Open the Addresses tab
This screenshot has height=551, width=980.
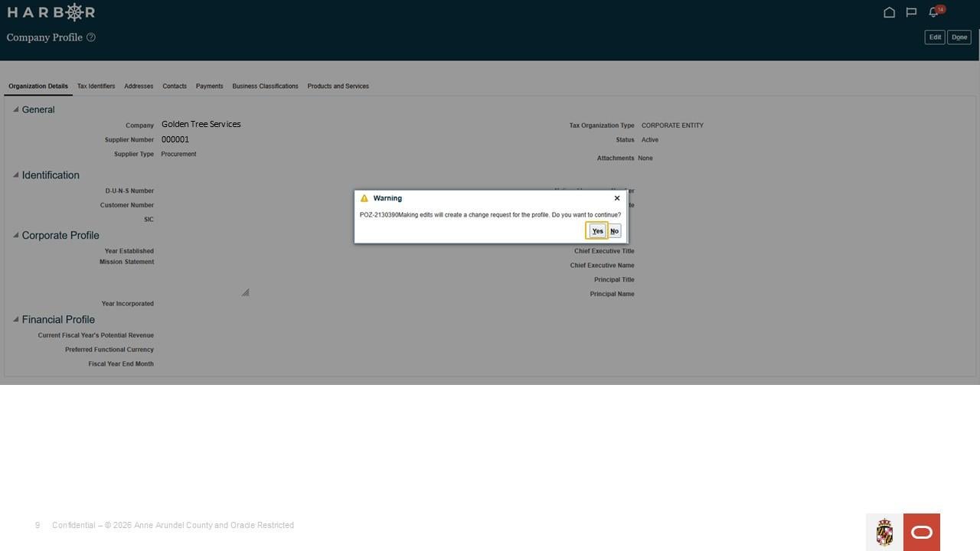click(x=139, y=86)
